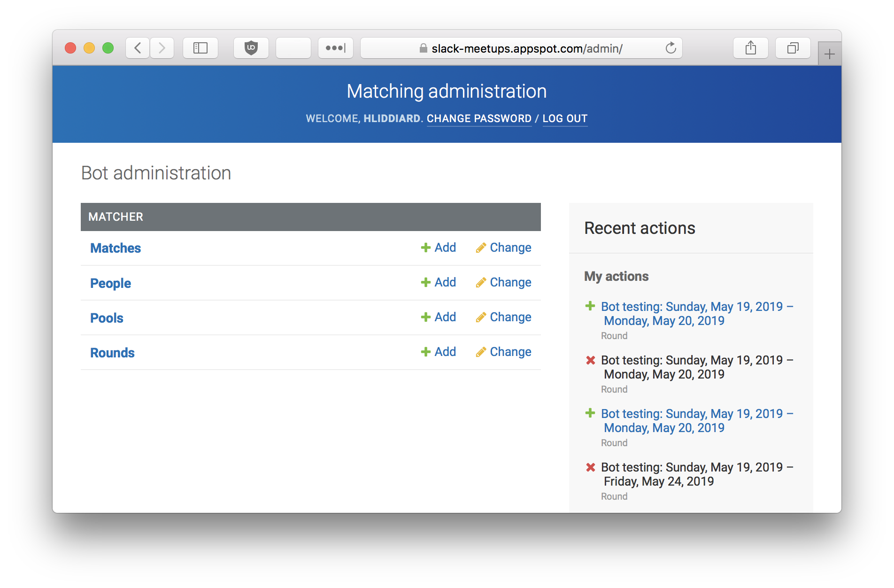
Task: Click the Matching administration title
Action: click(447, 91)
